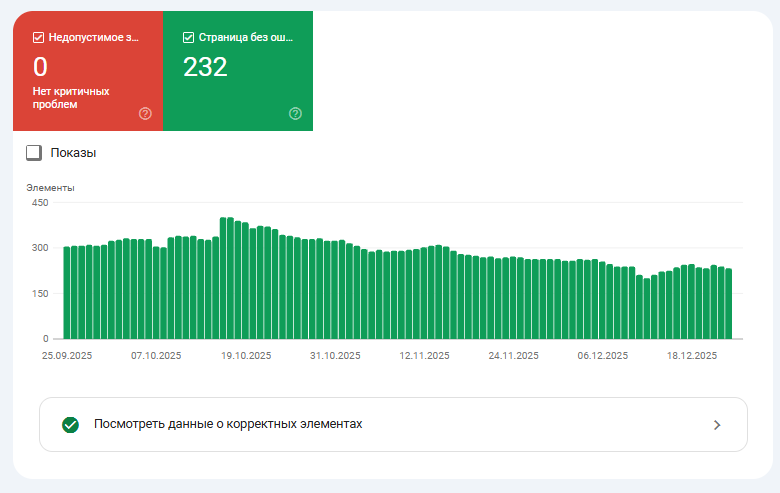
Task: Click the date label 06.12.2025
Action: 602,356
